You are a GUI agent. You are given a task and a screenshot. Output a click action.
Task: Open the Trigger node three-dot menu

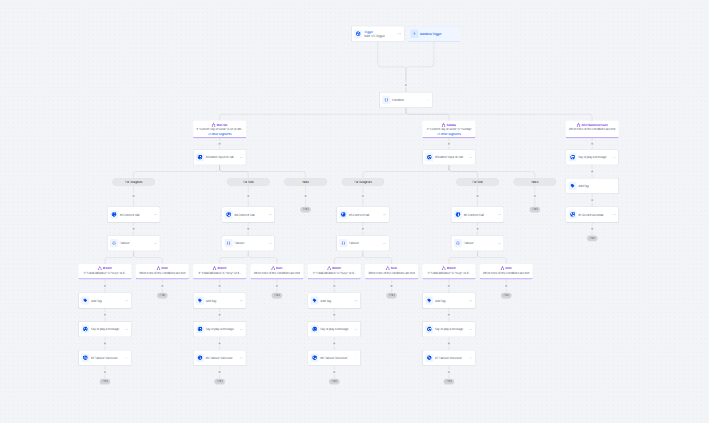pos(399,33)
